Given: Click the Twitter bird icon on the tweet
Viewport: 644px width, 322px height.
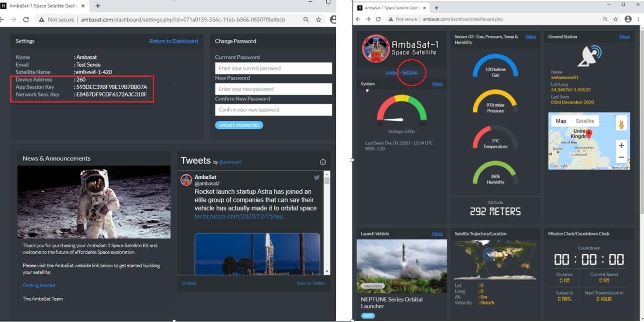Looking at the screenshot, I should (x=316, y=178).
